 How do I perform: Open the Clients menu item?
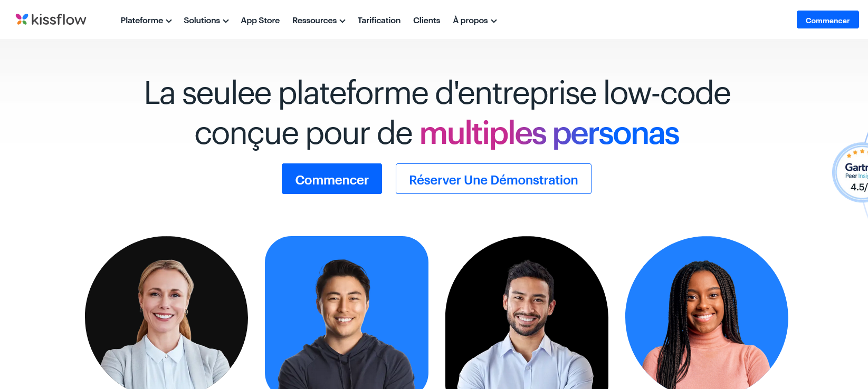click(426, 21)
